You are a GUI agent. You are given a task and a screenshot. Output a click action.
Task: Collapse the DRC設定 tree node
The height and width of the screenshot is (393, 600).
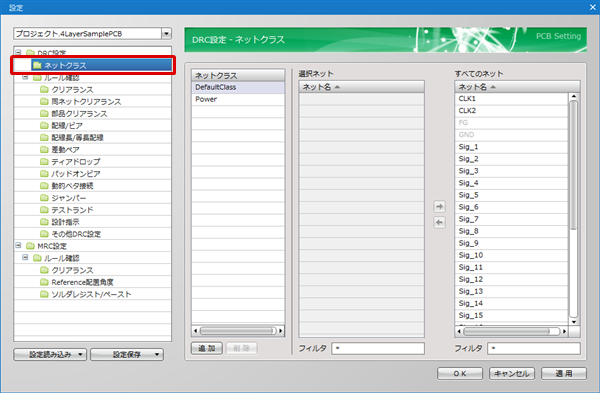tap(18, 52)
